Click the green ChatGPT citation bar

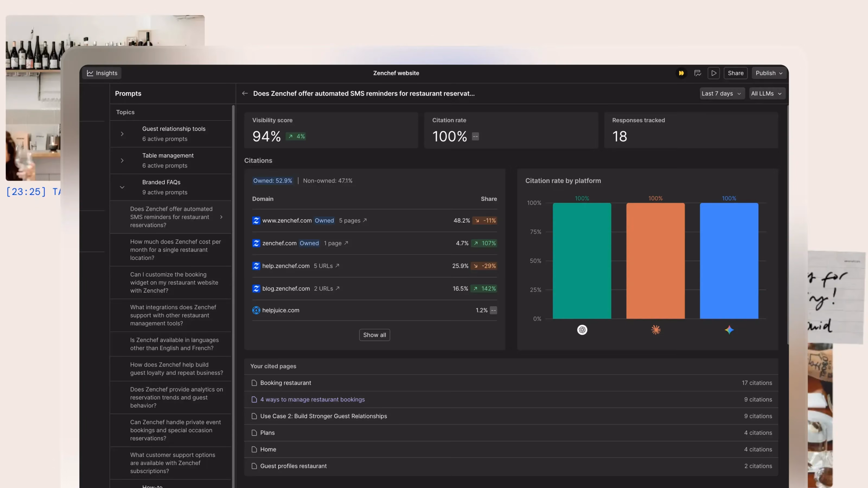[582, 261]
